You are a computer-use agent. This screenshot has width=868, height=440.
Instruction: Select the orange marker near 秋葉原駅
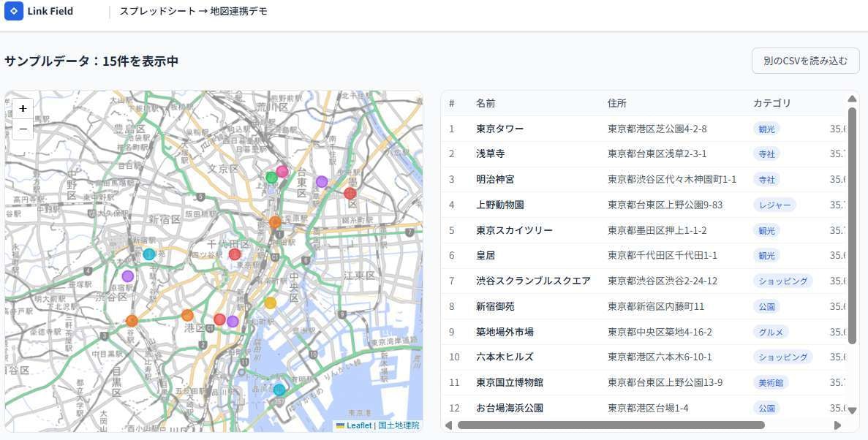pyautogui.click(x=275, y=222)
